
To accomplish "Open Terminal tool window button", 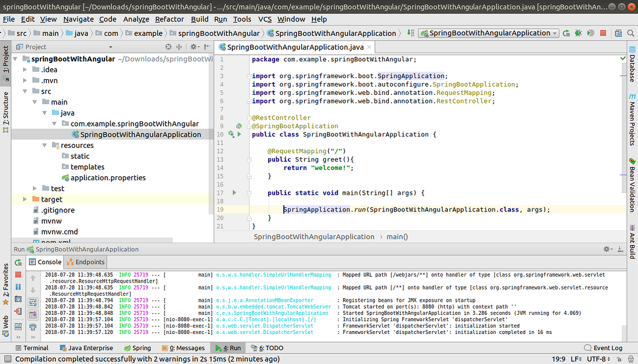I will 32,348.
